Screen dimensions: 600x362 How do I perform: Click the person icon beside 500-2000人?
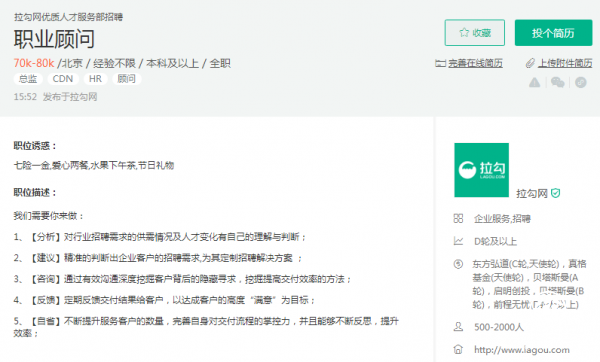pos(458,327)
